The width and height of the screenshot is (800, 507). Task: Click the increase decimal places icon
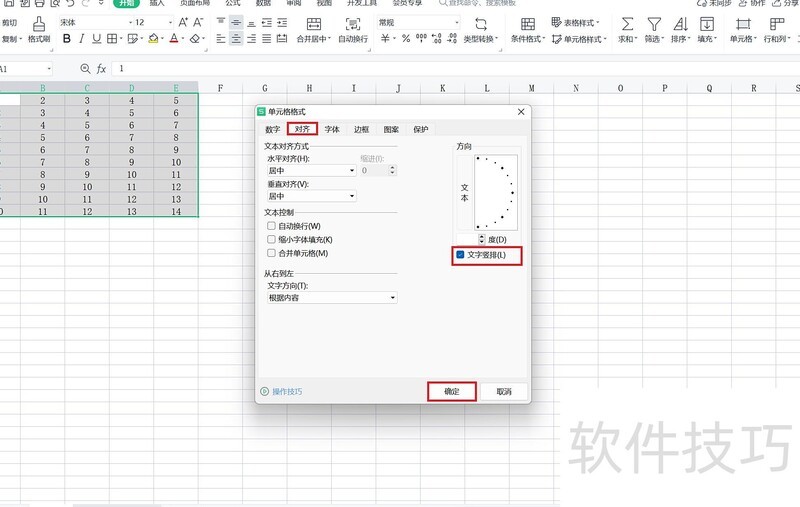pos(436,38)
